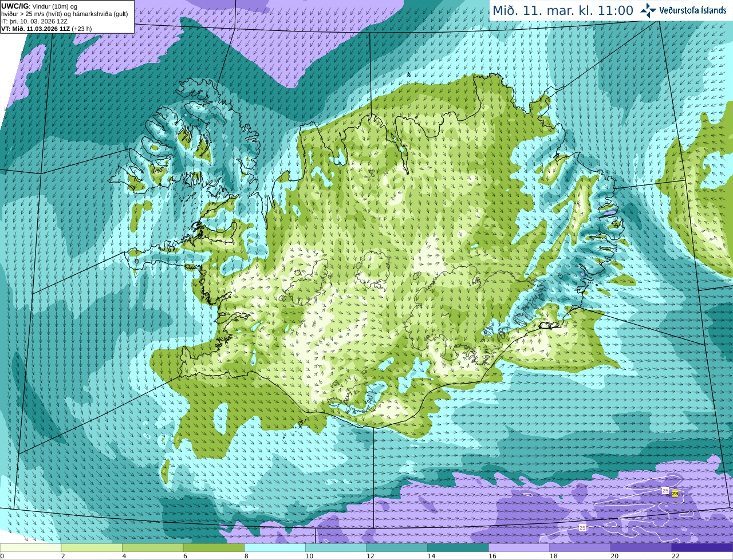Select the 20–22 m/s purple legend swatch

(x=641, y=547)
